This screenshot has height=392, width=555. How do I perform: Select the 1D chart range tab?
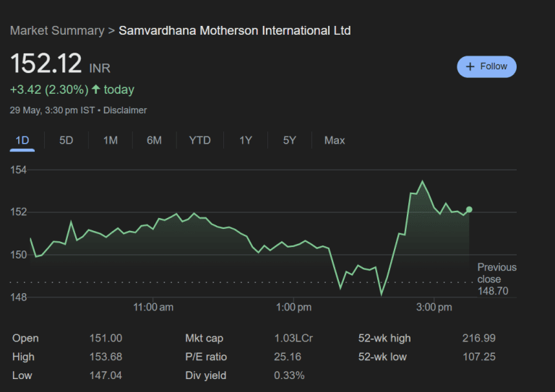22,140
